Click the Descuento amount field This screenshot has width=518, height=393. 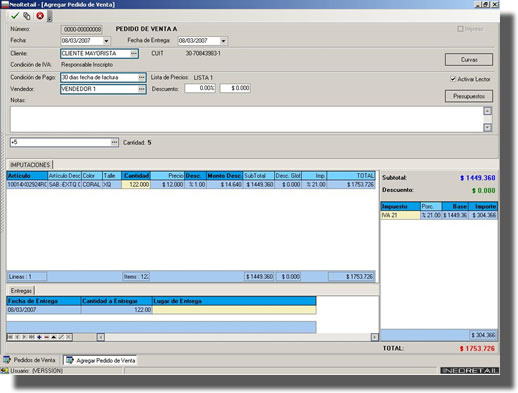coord(235,88)
